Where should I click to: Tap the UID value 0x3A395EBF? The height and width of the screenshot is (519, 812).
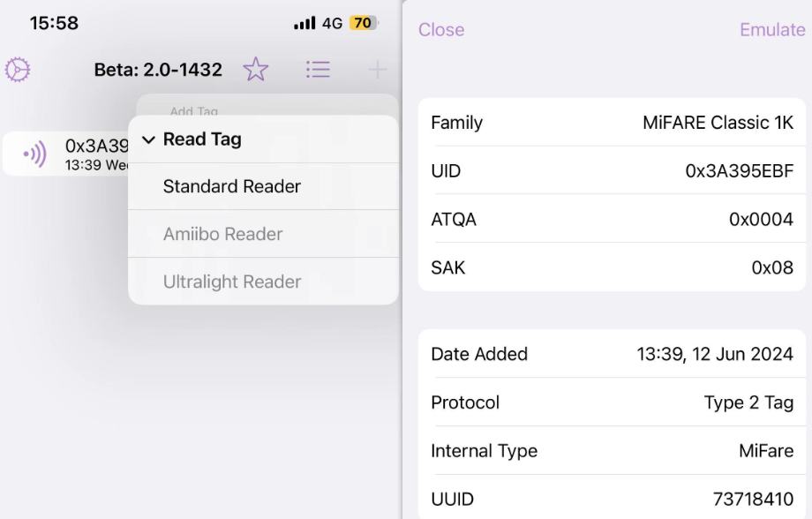(x=739, y=171)
